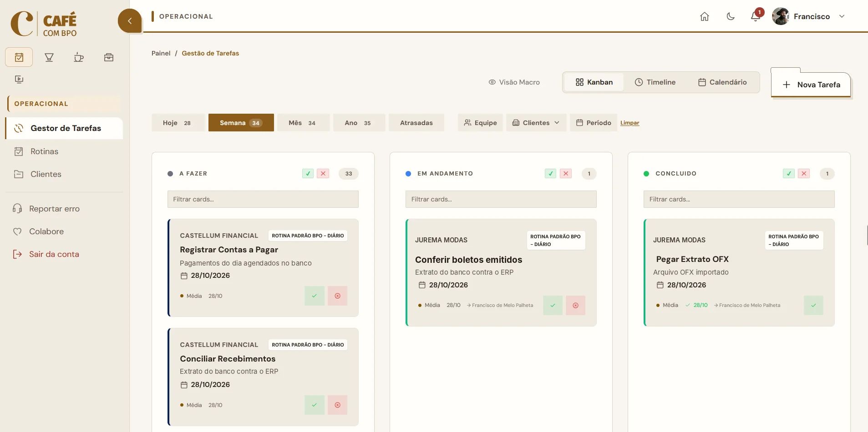Select the Semana filter
Viewport: 868px width, 432px height.
(x=241, y=123)
